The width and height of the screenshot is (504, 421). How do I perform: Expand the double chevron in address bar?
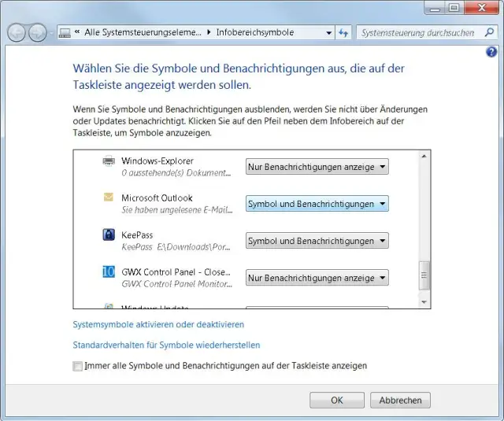[x=77, y=31]
